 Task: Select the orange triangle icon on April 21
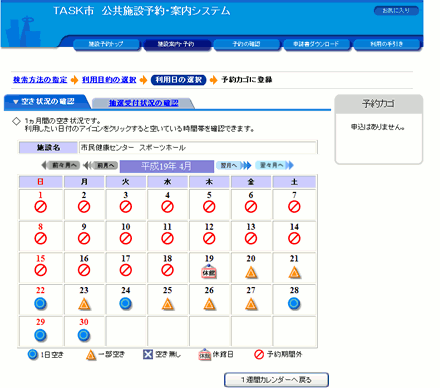click(x=294, y=273)
